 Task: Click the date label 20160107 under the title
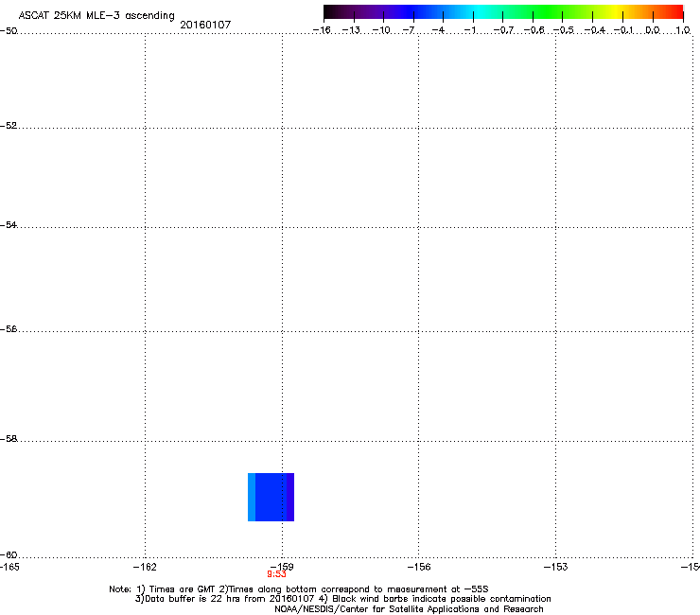tap(205, 25)
